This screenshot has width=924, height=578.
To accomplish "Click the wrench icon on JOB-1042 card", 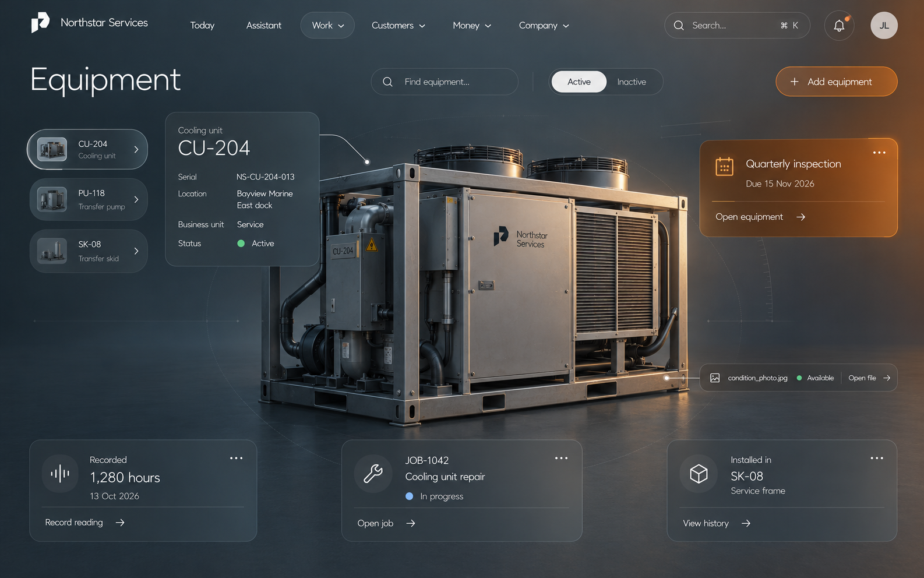I will (373, 474).
